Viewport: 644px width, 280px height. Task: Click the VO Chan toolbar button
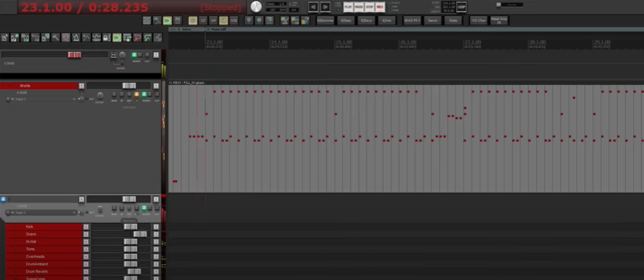tap(479, 21)
